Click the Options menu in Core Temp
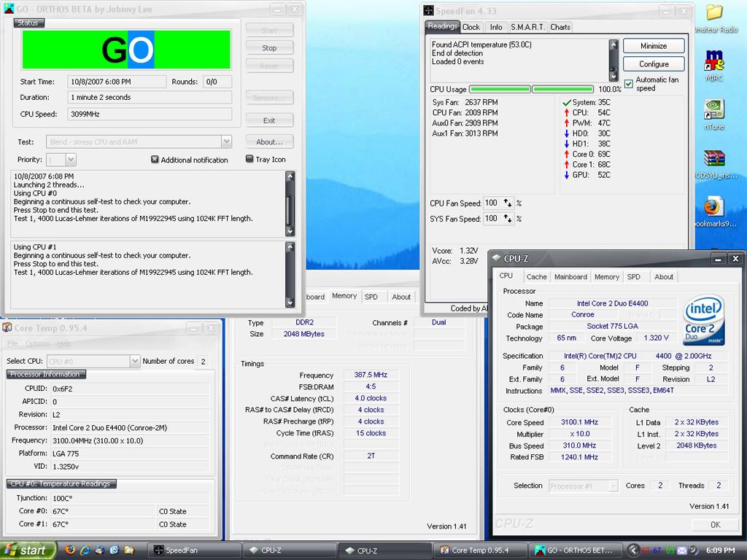The image size is (747, 560). point(38,343)
